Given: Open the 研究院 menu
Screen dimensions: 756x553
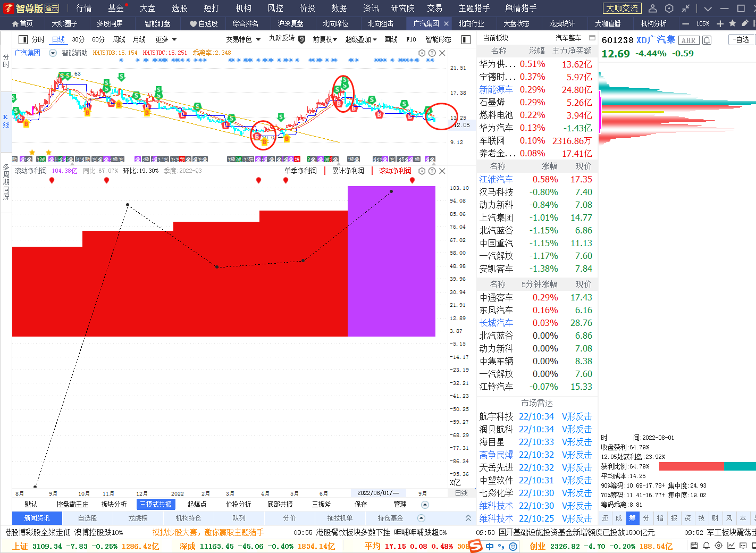Looking at the screenshot, I should pos(402,9).
